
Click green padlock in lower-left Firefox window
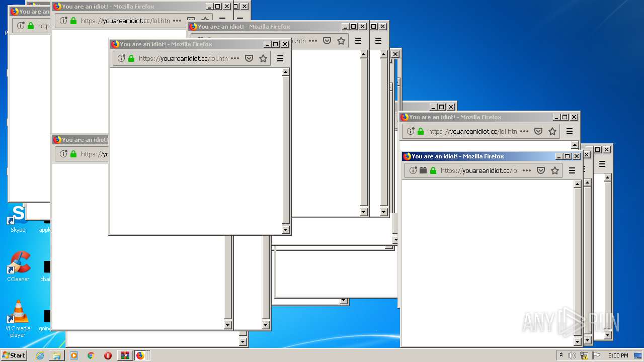[73, 154]
